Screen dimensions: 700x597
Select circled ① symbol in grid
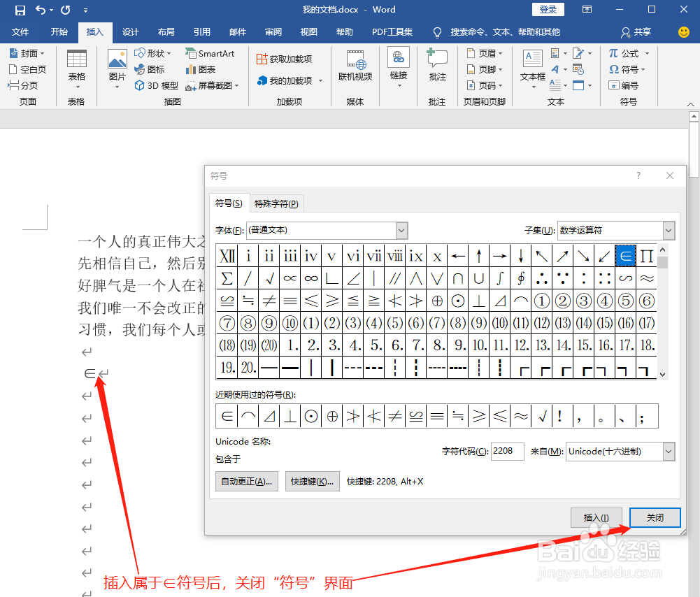pos(541,301)
